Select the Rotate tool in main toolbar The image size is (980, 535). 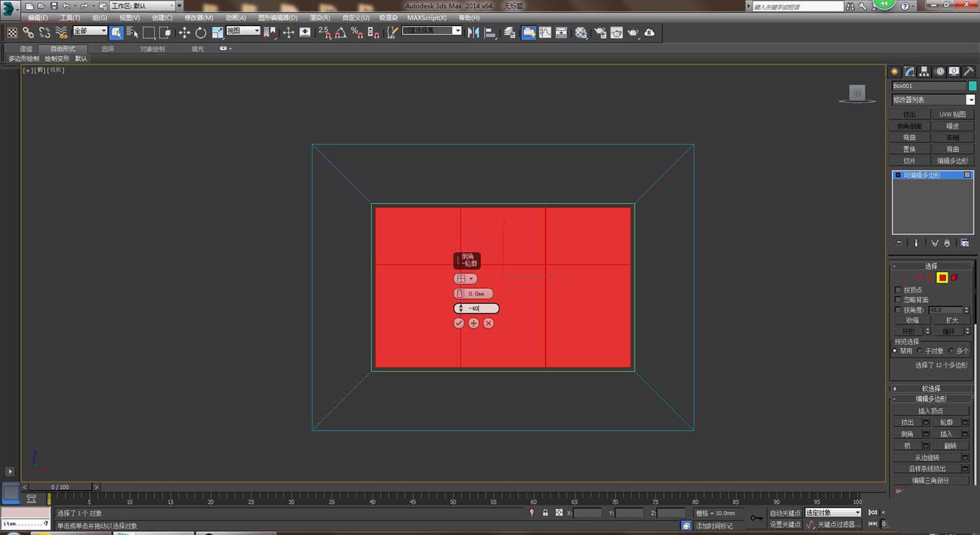pos(201,33)
